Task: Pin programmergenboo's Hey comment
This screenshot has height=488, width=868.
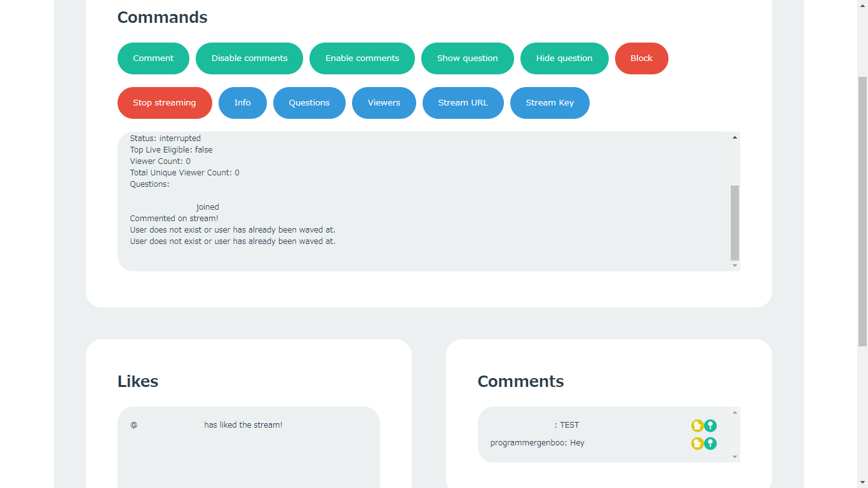Action: 710,444
